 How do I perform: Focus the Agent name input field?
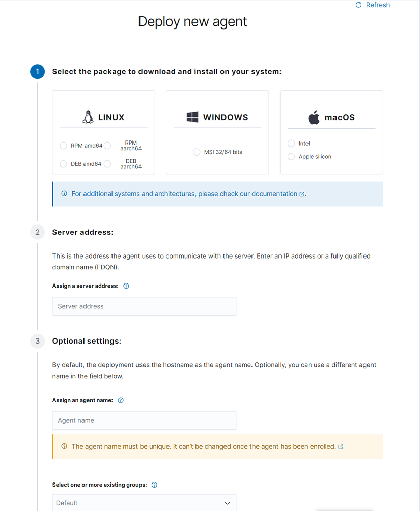click(x=144, y=420)
